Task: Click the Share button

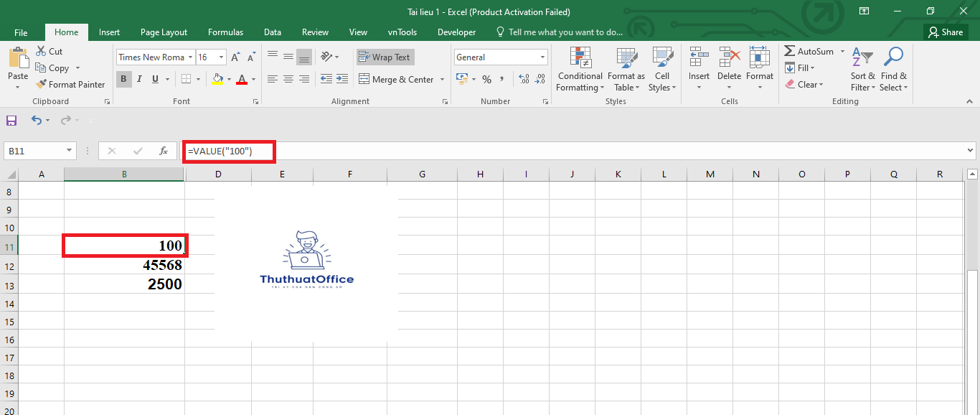Action: coord(946,32)
